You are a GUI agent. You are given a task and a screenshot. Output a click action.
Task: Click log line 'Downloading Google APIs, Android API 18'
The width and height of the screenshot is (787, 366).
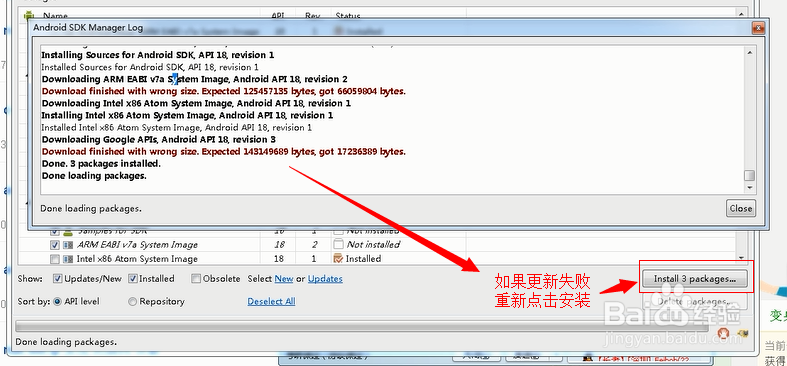(x=159, y=139)
